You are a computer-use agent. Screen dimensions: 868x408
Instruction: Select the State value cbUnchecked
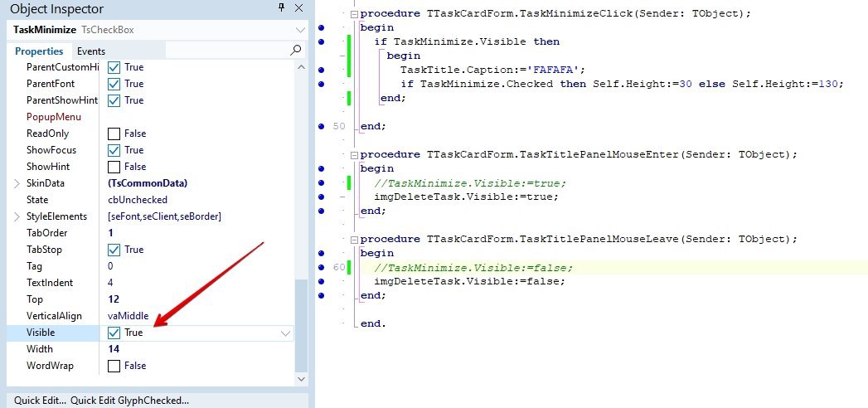point(138,200)
